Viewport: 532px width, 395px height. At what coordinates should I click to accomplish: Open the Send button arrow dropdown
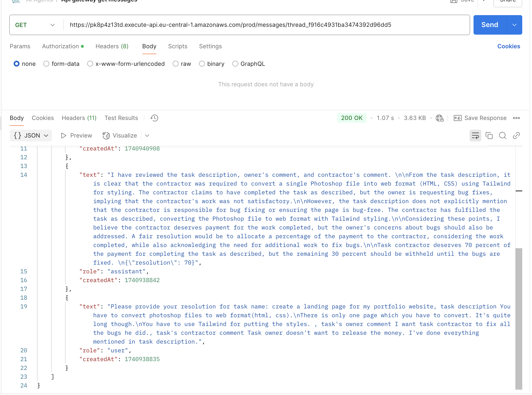pos(514,25)
